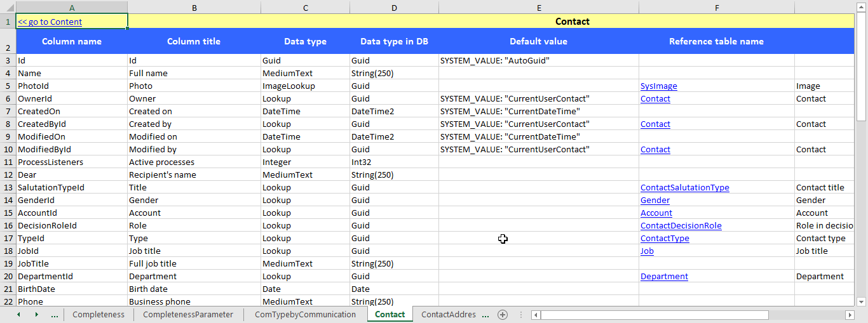Add a new sheet with plus button
This screenshot has height=323, width=868.
pos(503,315)
